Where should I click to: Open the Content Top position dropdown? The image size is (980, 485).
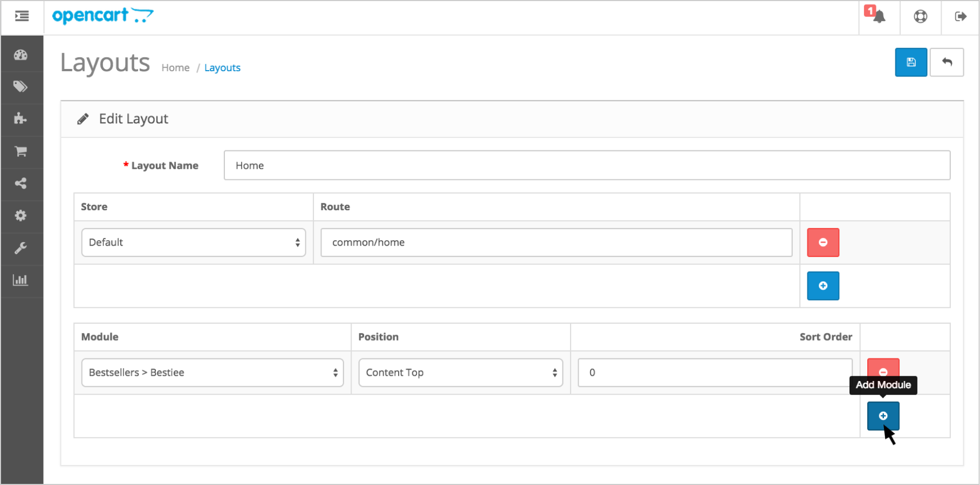[x=461, y=373]
